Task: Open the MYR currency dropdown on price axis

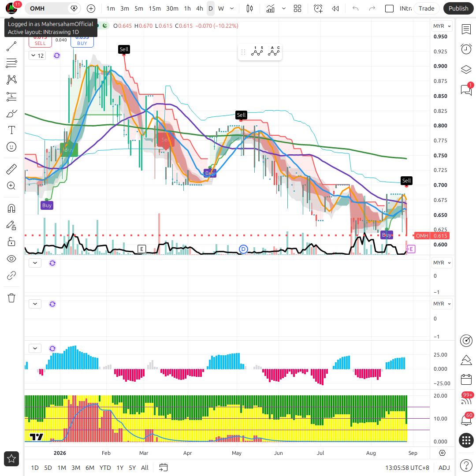Action: tap(442, 26)
